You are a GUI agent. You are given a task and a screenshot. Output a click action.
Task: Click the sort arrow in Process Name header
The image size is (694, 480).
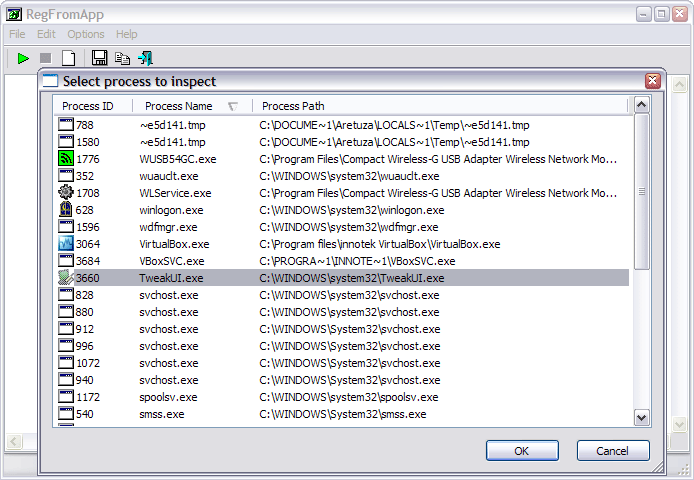pos(233,106)
